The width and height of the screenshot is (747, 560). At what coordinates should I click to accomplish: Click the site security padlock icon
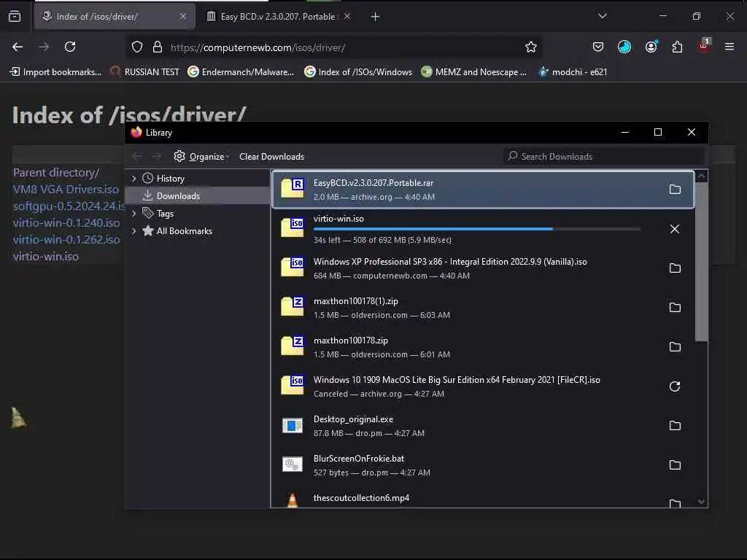158,47
